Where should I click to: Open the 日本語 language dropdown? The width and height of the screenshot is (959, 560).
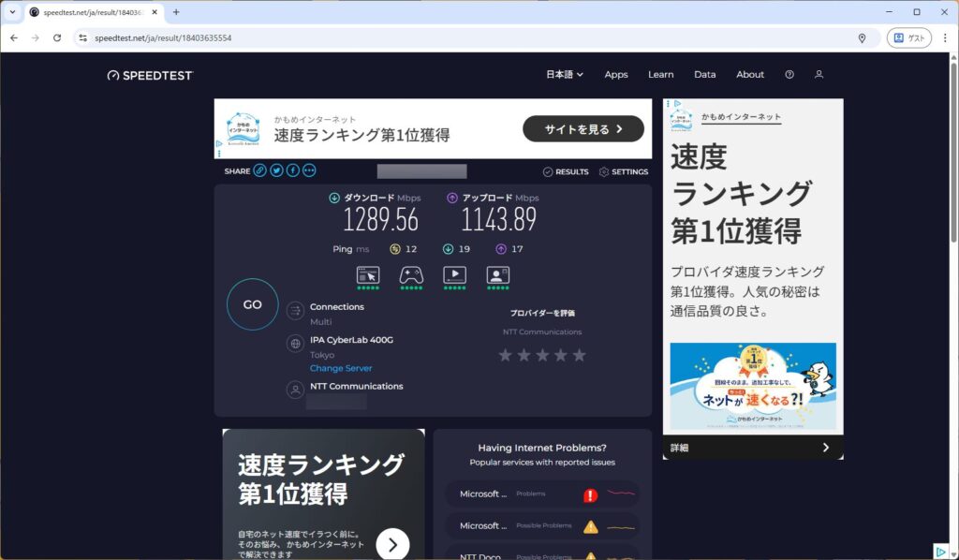point(564,75)
